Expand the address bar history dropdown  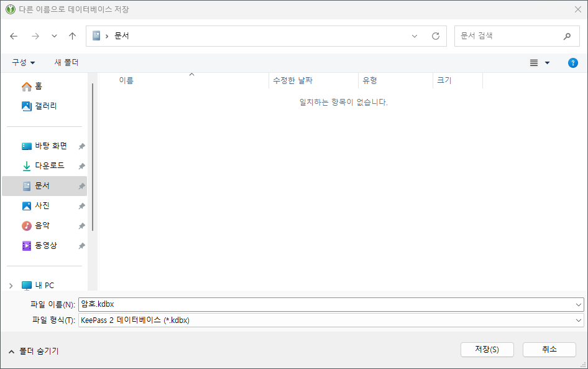pyautogui.click(x=414, y=35)
